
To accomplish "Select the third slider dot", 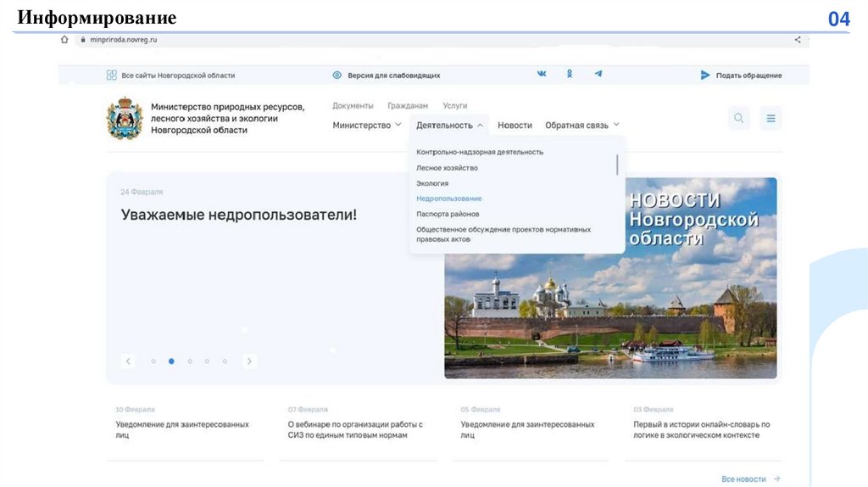I will (x=190, y=361).
